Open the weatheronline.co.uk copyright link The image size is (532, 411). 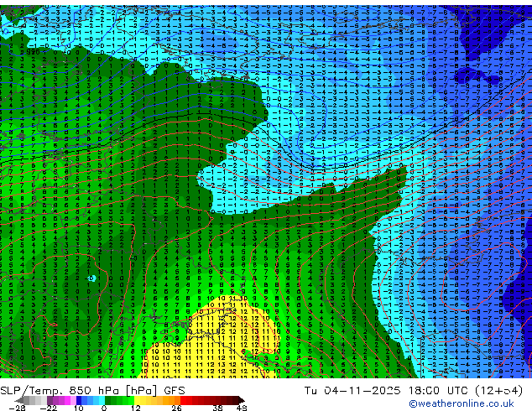[462, 403]
